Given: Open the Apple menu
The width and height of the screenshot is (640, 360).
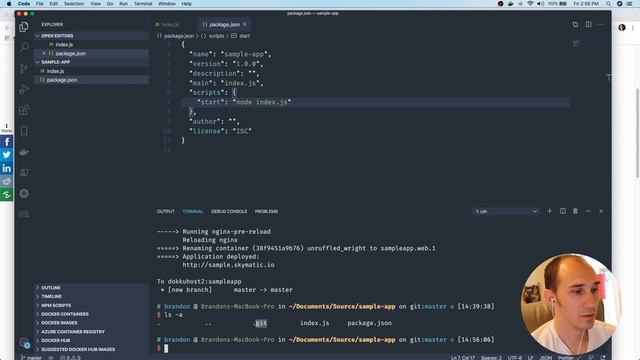Looking at the screenshot, I should (9, 4).
